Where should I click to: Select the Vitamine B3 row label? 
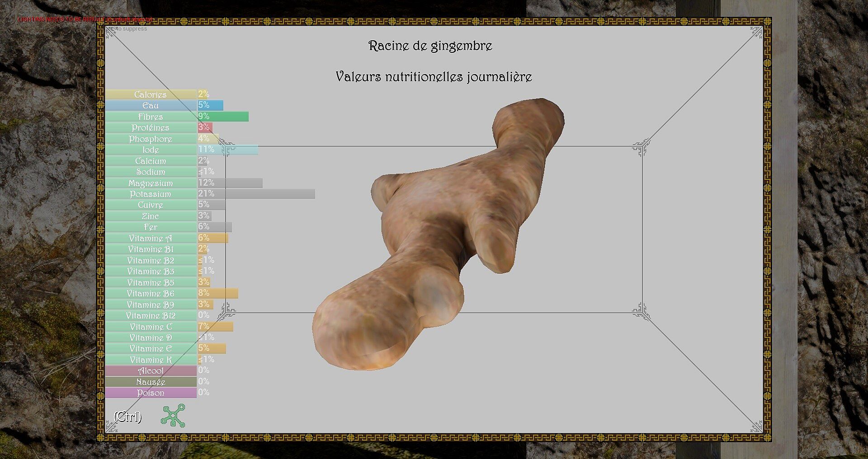(151, 271)
